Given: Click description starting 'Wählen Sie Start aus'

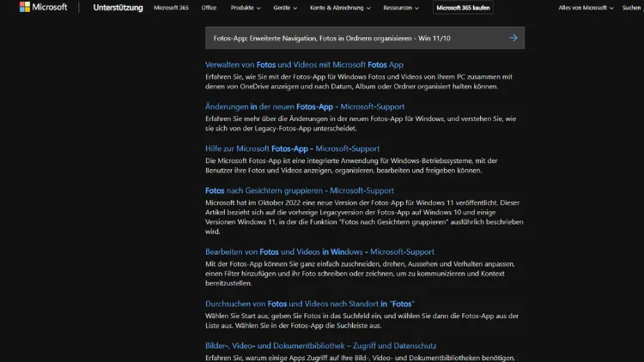Looking at the screenshot, I should click(361, 321).
